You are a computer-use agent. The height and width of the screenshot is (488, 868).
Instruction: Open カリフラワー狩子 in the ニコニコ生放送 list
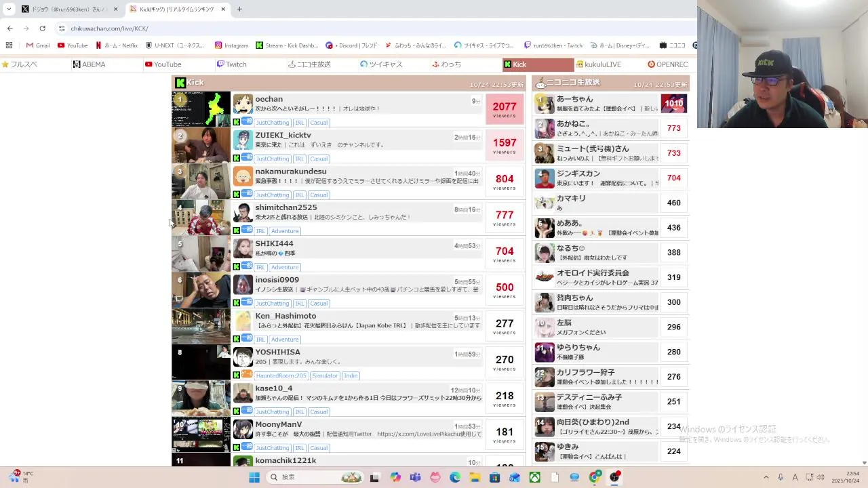tap(585, 372)
